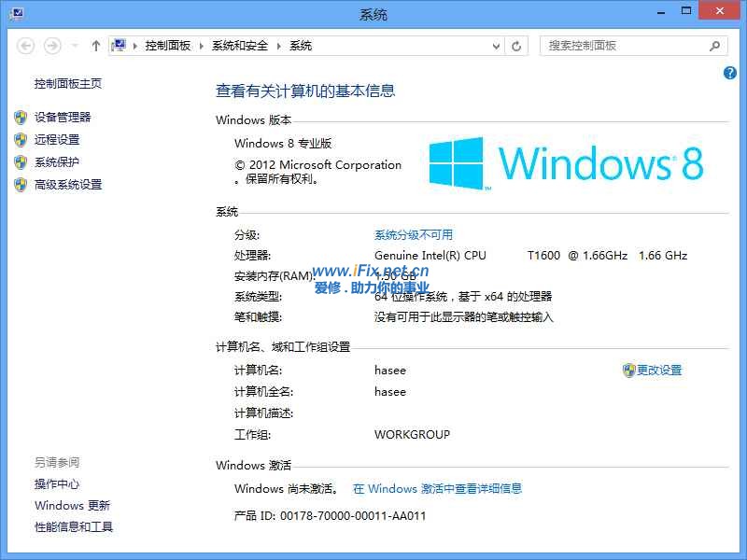Select 控制面板 in the address breadcrumb
The width and height of the screenshot is (747, 560).
pos(167,46)
